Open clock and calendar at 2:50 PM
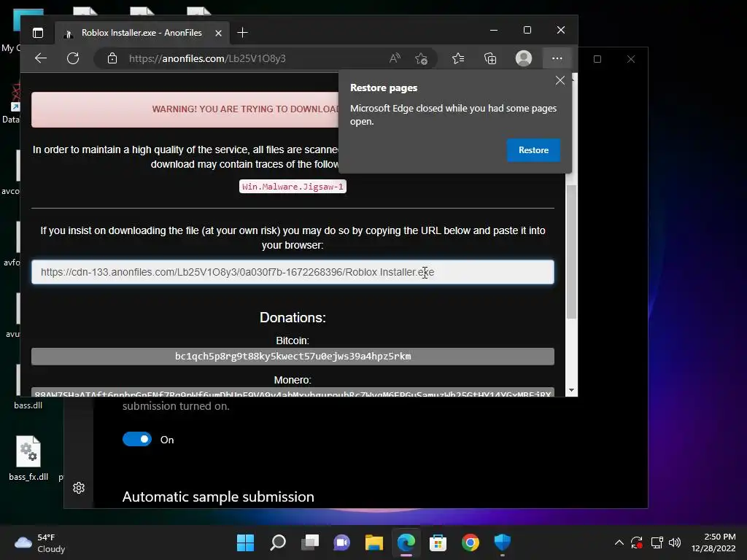Screen dimensions: 747x560 [x=713, y=542]
